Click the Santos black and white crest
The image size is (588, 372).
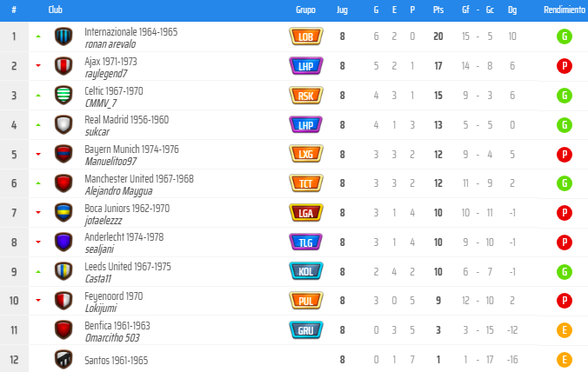click(x=63, y=359)
